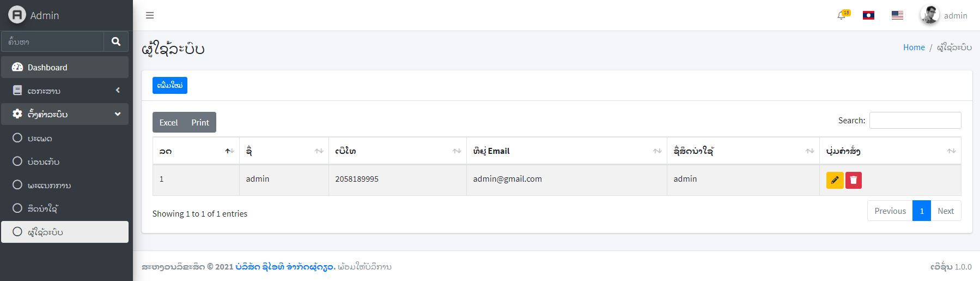Switch language using the Laos flag
The width and height of the screenshot is (980, 281).
[868, 15]
